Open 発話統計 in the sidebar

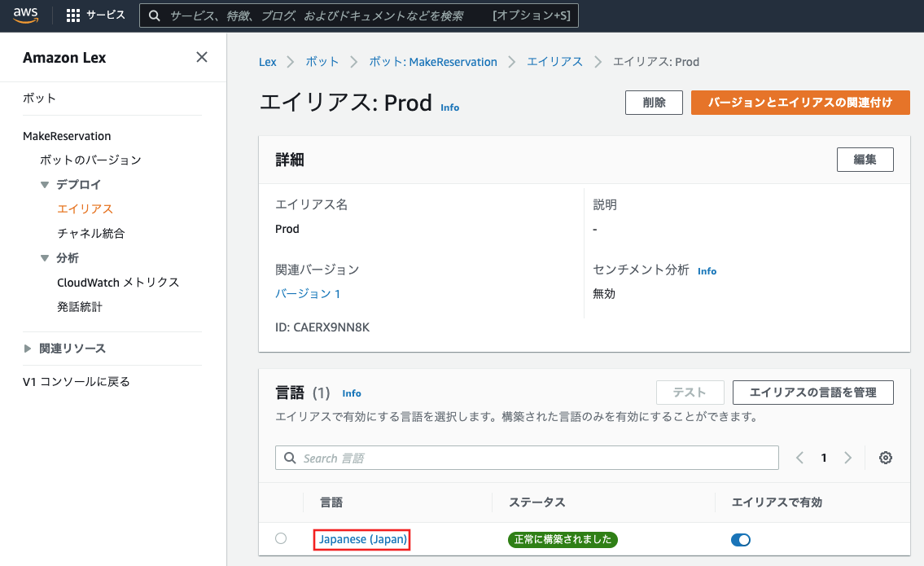80,306
